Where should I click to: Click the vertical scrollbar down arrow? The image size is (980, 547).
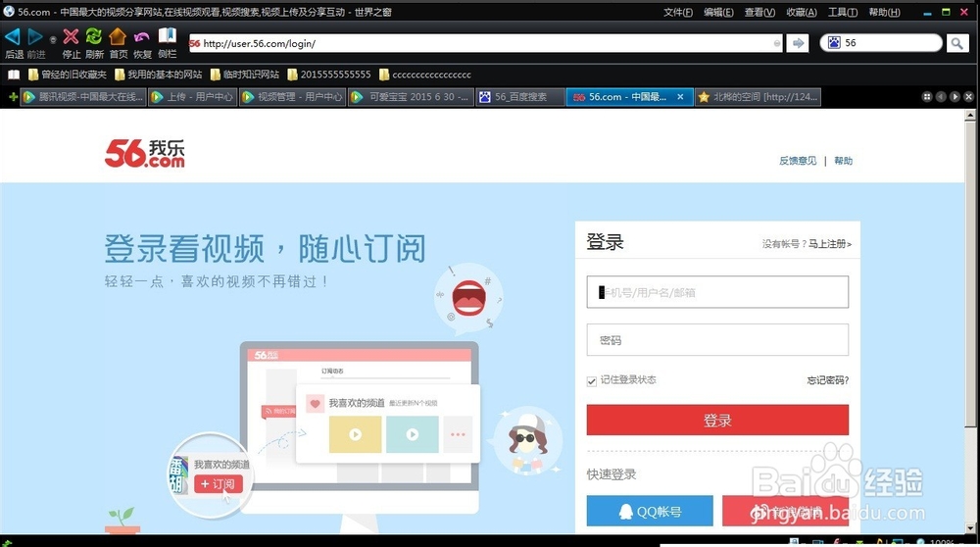[x=970, y=528]
